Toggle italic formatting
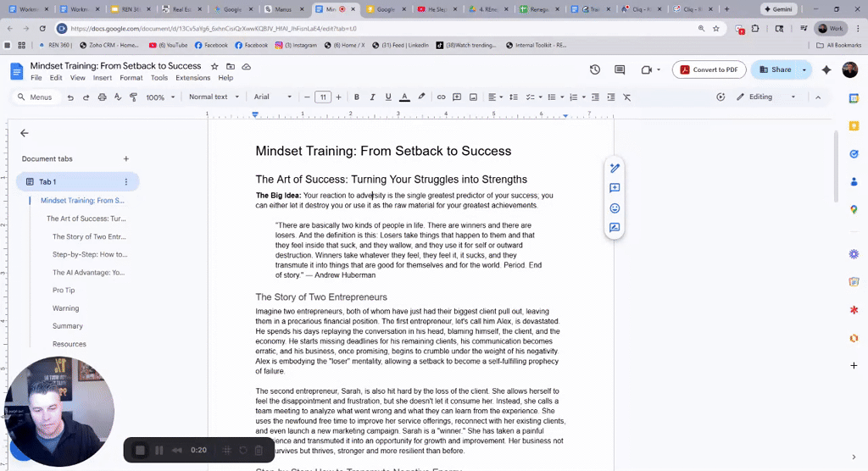868x471 pixels. (373, 97)
